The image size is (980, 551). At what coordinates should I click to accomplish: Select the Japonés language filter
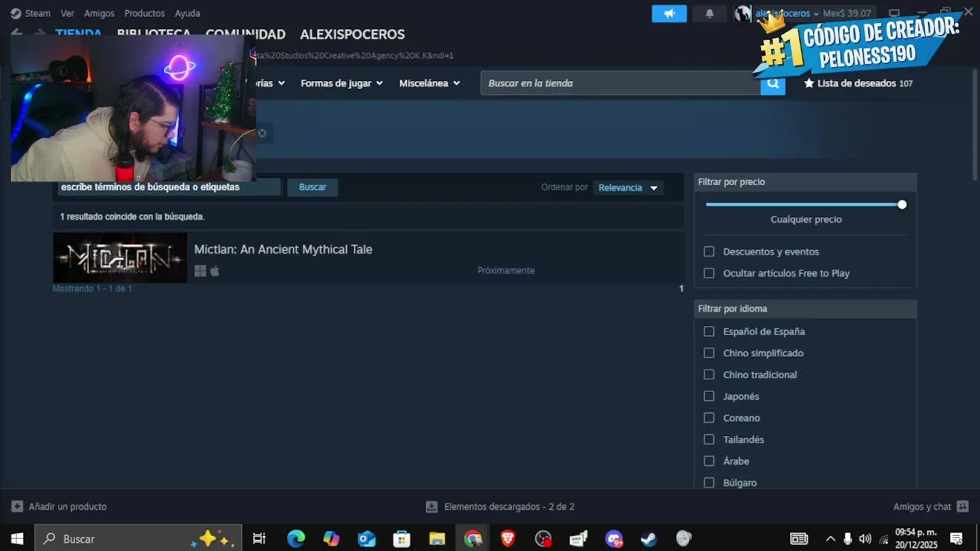pyautogui.click(x=709, y=396)
